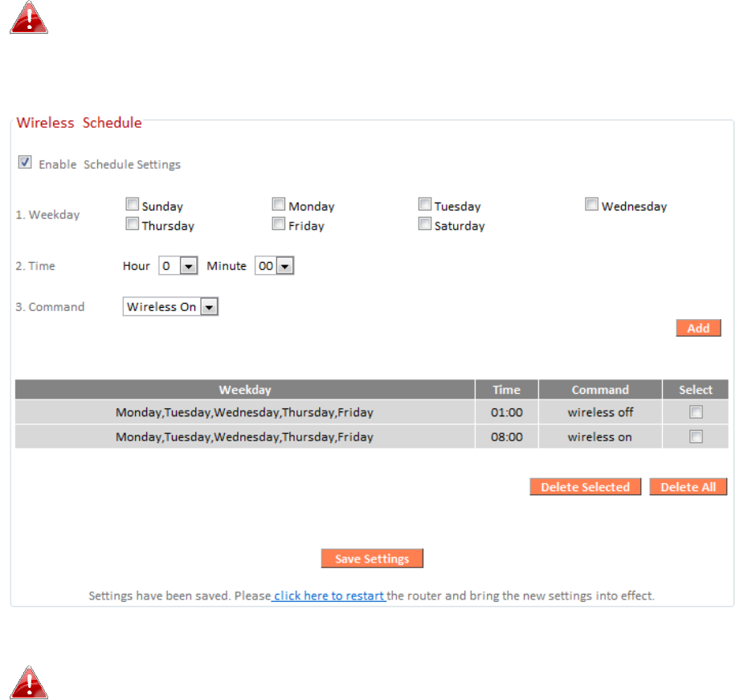Click Delete All button

pyautogui.click(x=689, y=487)
